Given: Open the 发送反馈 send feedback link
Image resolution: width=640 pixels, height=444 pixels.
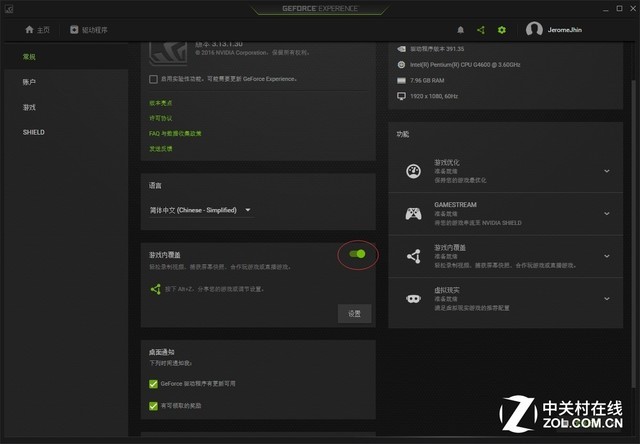Looking at the screenshot, I should pyautogui.click(x=161, y=149).
